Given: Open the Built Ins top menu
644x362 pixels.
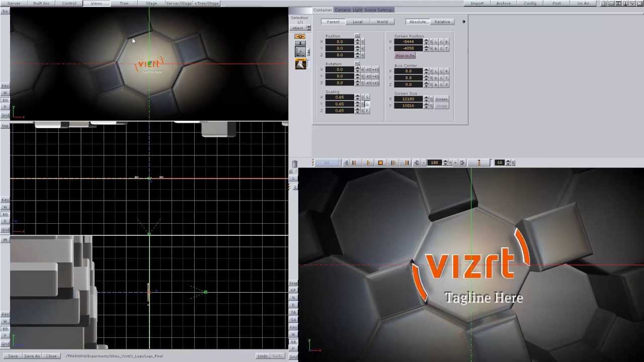Looking at the screenshot, I should tap(41, 4).
